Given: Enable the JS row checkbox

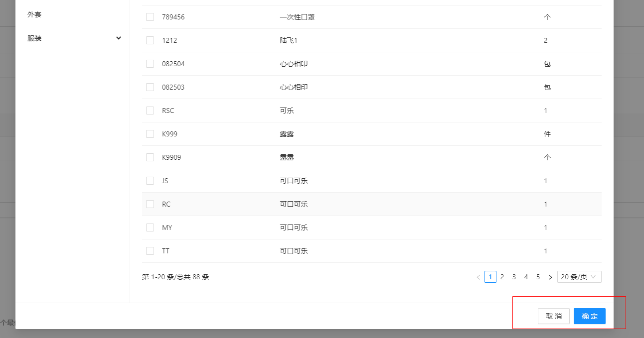Looking at the screenshot, I should click(x=150, y=181).
